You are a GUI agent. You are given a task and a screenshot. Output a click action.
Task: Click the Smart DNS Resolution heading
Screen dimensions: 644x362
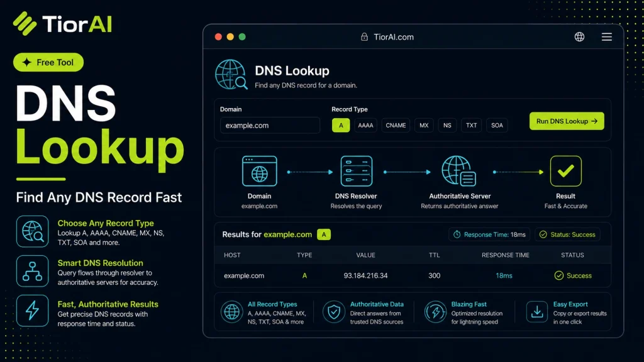[x=100, y=263]
